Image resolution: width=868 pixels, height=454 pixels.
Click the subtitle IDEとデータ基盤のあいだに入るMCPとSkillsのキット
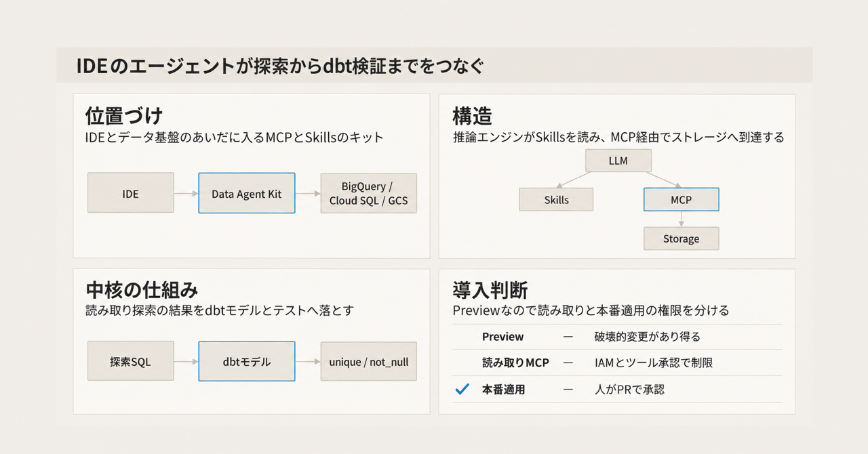click(x=235, y=138)
